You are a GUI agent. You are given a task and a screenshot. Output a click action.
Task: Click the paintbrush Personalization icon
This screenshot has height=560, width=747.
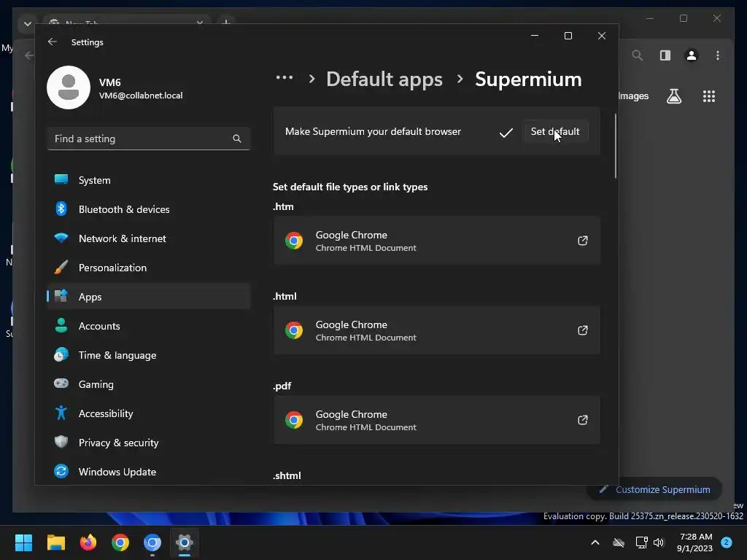pyautogui.click(x=61, y=267)
